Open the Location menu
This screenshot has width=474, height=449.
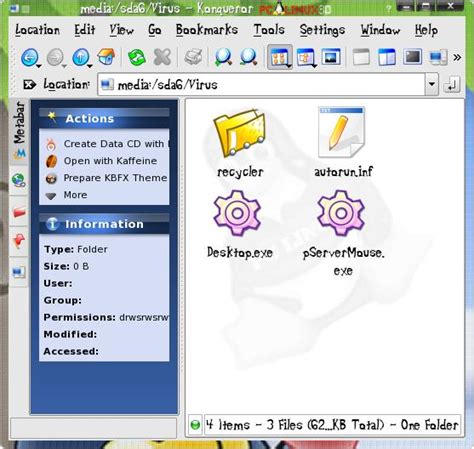point(37,30)
